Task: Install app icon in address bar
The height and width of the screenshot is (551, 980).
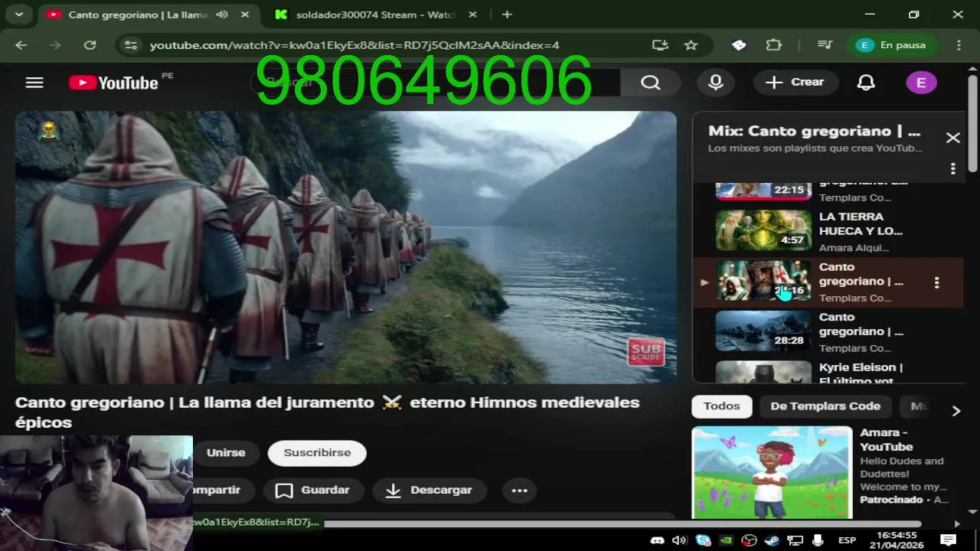Action: (x=660, y=45)
